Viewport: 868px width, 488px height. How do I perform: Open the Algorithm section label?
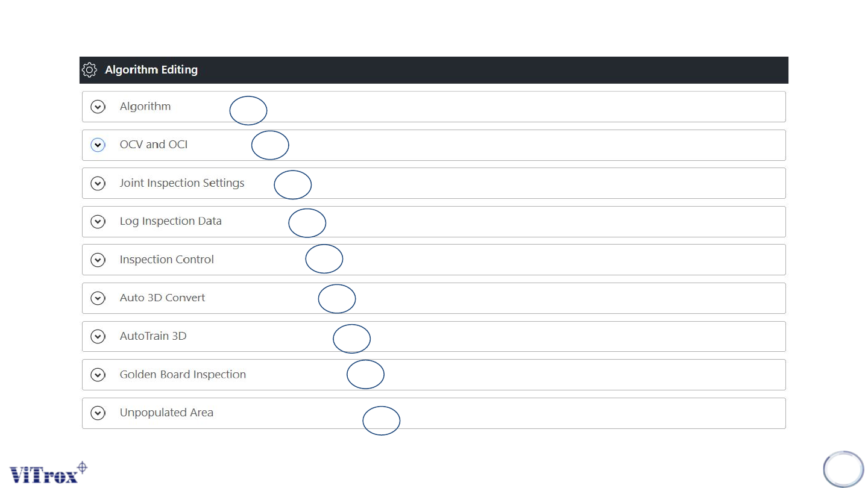tap(145, 107)
